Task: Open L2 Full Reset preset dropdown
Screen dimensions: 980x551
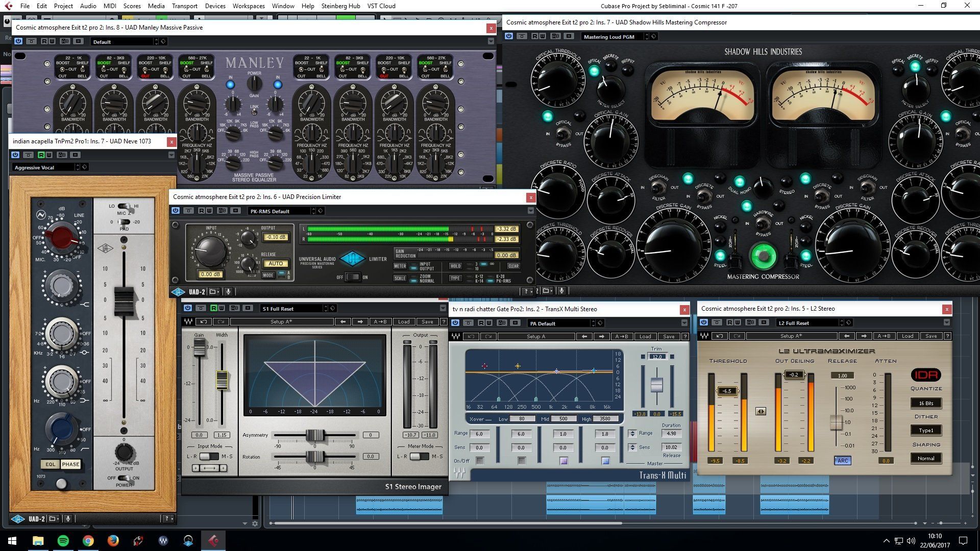Action: coord(810,323)
